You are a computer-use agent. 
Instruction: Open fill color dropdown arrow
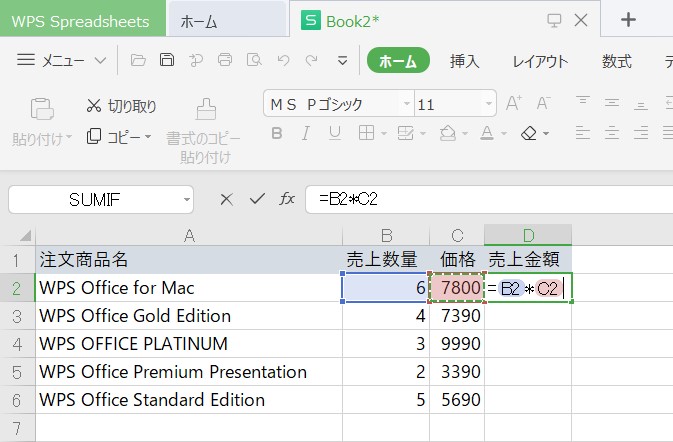click(x=464, y=134)
